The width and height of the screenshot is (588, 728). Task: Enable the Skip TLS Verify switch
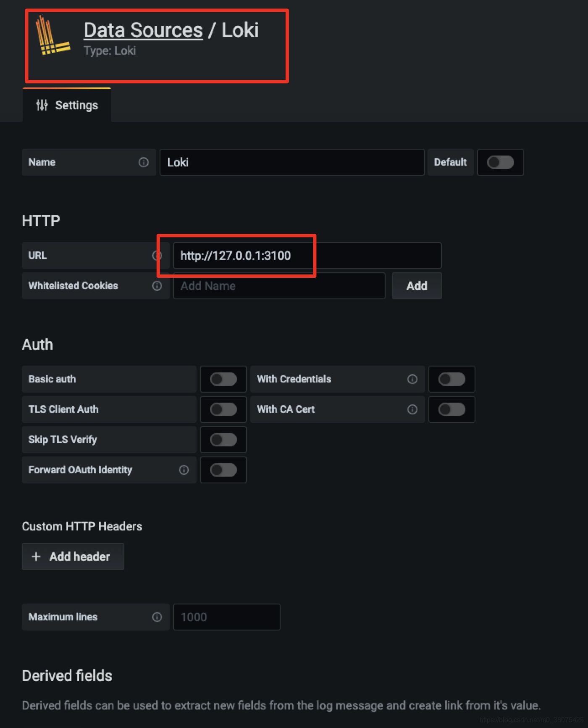coord(223,440)
